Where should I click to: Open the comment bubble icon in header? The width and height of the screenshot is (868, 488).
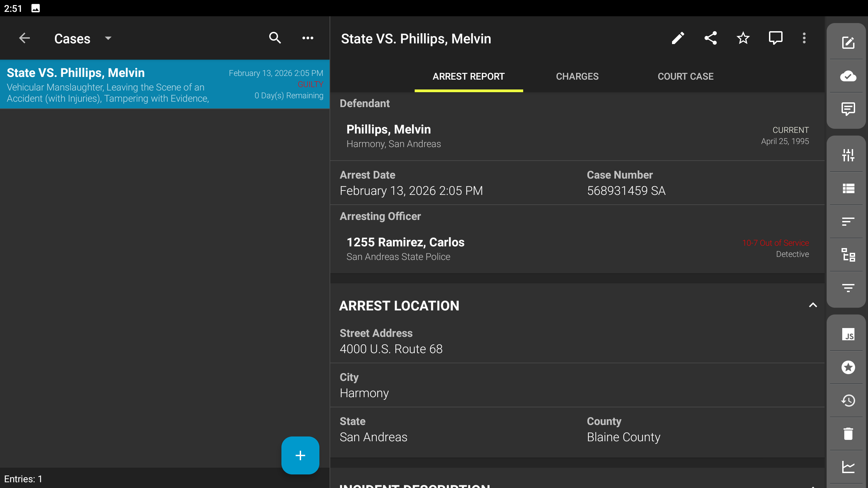click(775, 38)
